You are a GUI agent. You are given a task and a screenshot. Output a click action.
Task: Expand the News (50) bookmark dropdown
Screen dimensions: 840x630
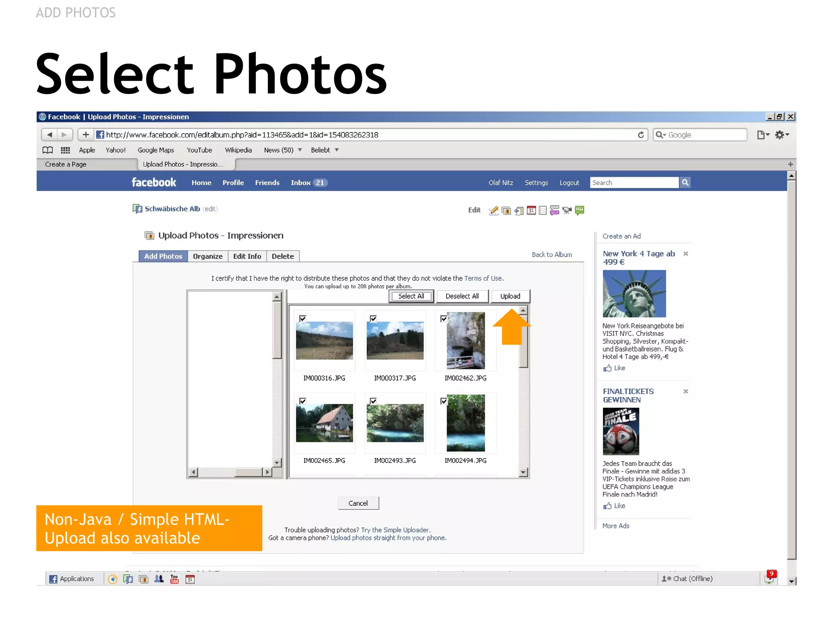pos(300,150)
